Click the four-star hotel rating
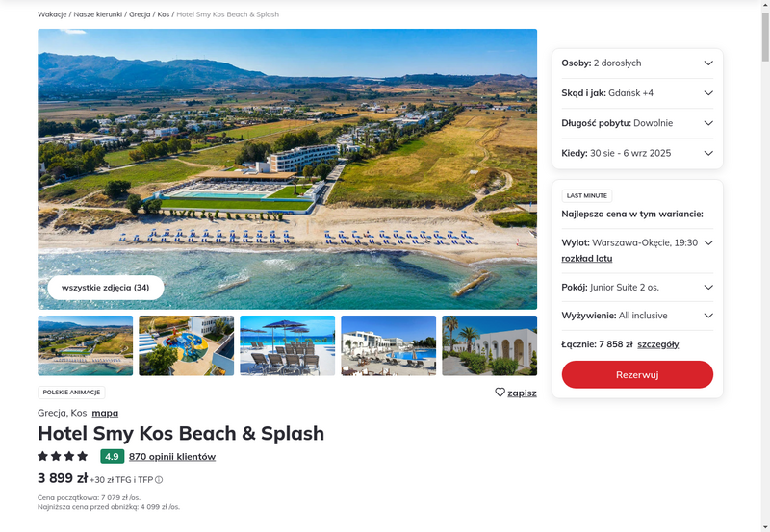This screenshot has height=532, width=770. [63, 456]
